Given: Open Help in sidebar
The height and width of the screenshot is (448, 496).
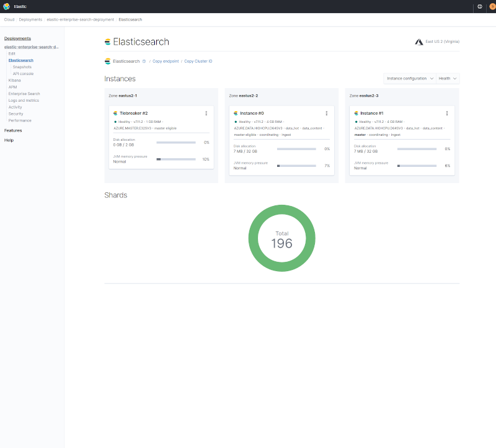Looking at the screenshot, I should tap(9, 140).
